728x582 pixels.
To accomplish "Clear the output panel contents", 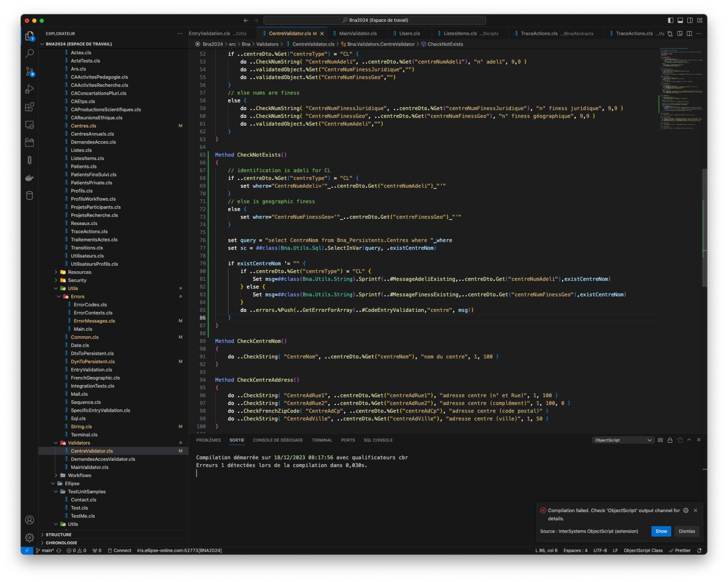I will (660, 440).
